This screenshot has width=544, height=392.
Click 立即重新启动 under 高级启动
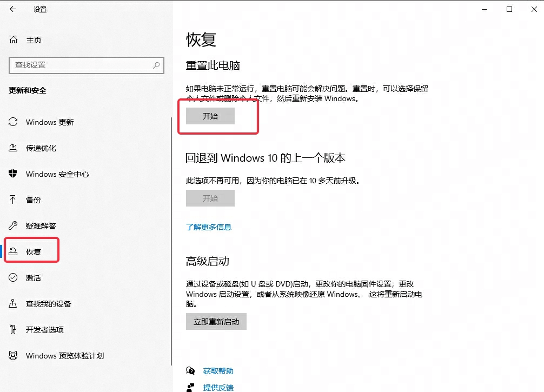tap(216, 321)
